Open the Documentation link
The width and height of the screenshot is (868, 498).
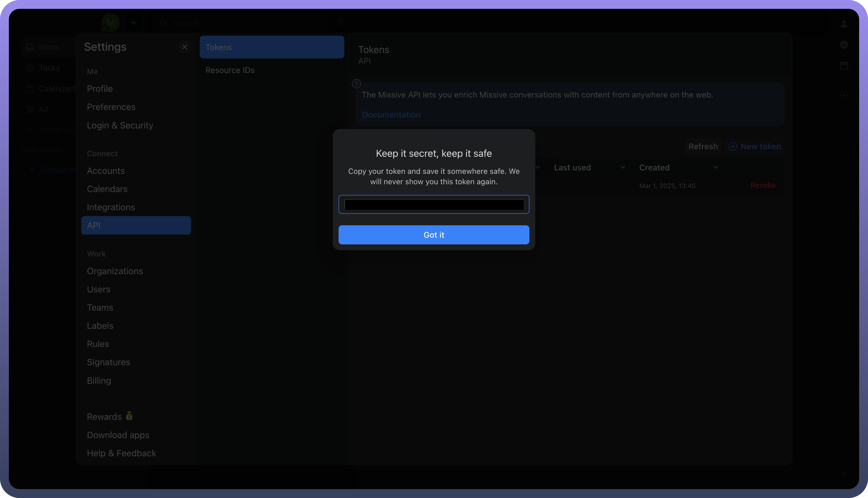coord(391,115)
